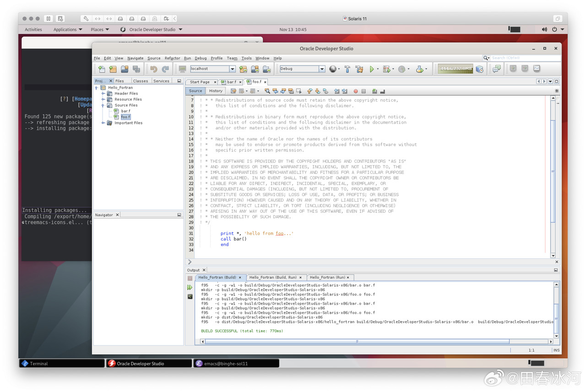
Task: Click the Next Bookmark down-arrow editor icon
Action: 318,91
